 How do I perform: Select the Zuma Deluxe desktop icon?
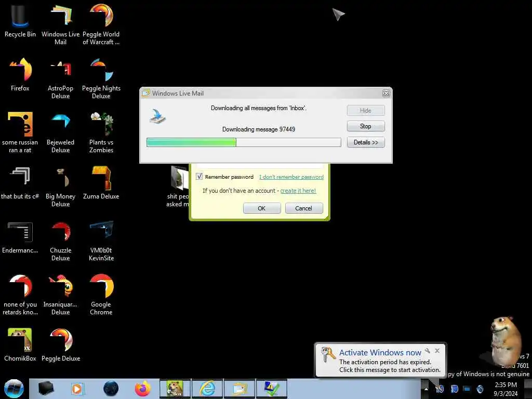point(101,182)
